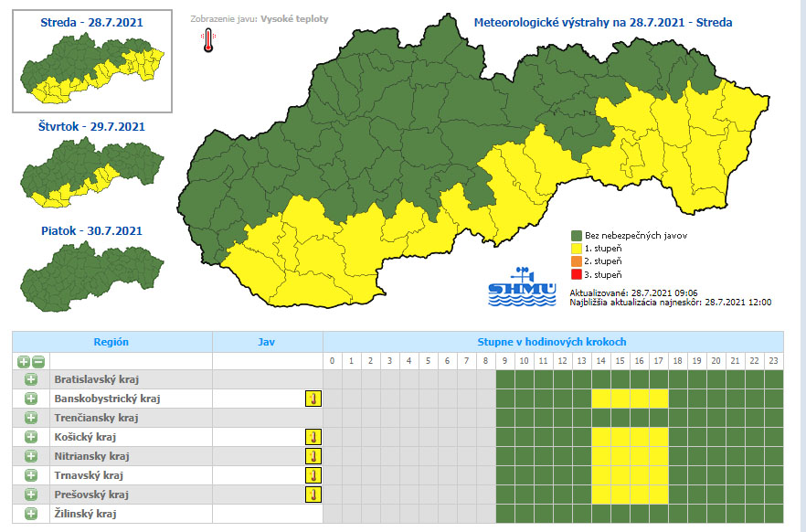Click the Nitriansky kraj region name
This screenshot has width=806, height=532.
click(91, 456)
